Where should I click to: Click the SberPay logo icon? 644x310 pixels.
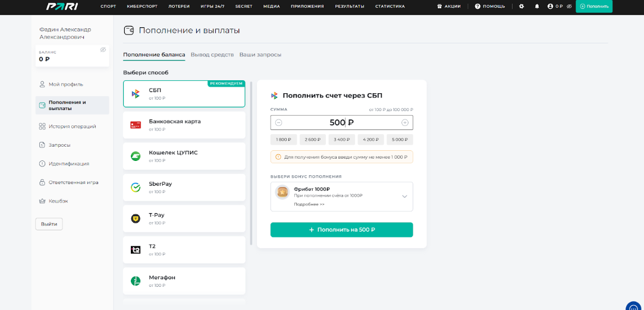(136, 188)
